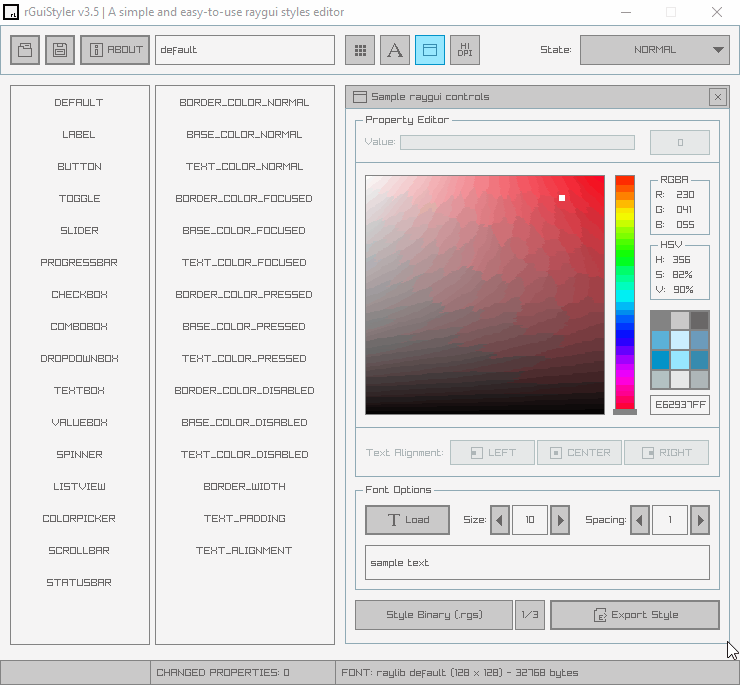Decrease font spacing with left arrow
Screen dimensions: 740x685
coord(640,520)
